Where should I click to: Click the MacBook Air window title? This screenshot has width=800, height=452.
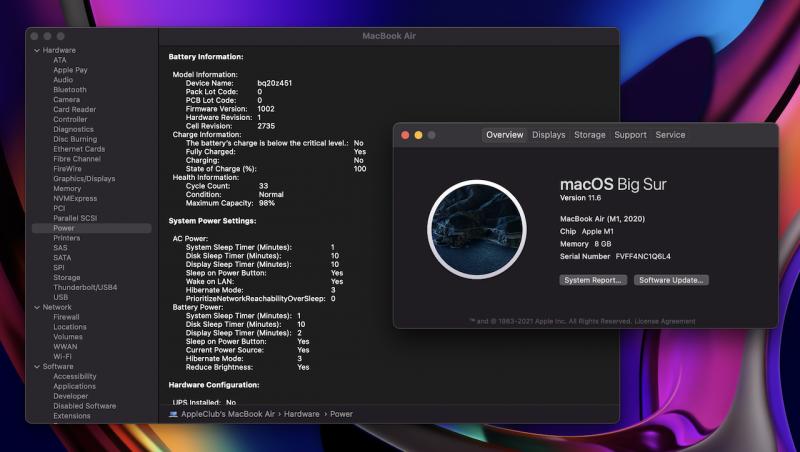(x=389, y=36)
